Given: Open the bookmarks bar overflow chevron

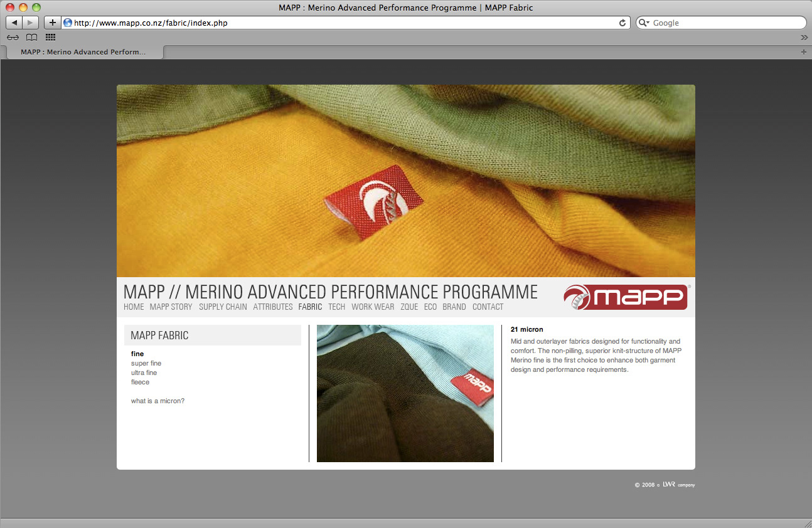Looking at the screenshot, I should pos(804,38).
